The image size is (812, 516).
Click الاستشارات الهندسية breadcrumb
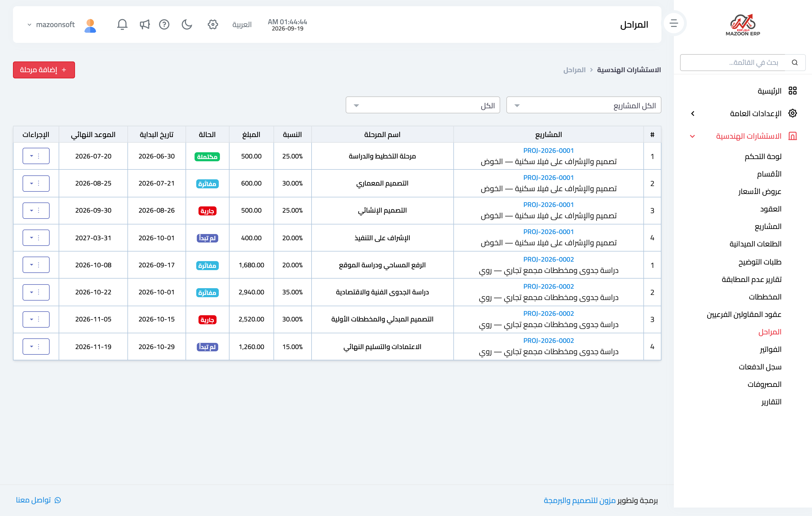[628, 70]
